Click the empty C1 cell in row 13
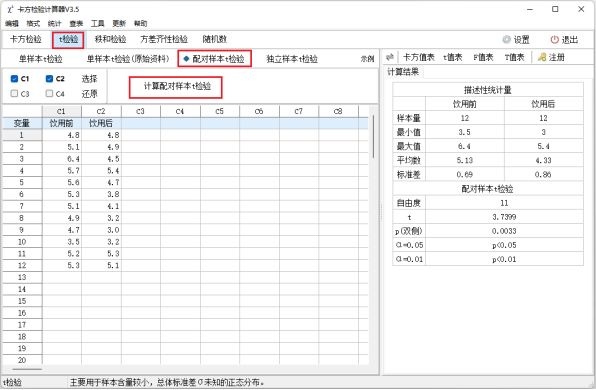Screen dimensions: 596x390 pyautogui.click(x=62, y=277)
